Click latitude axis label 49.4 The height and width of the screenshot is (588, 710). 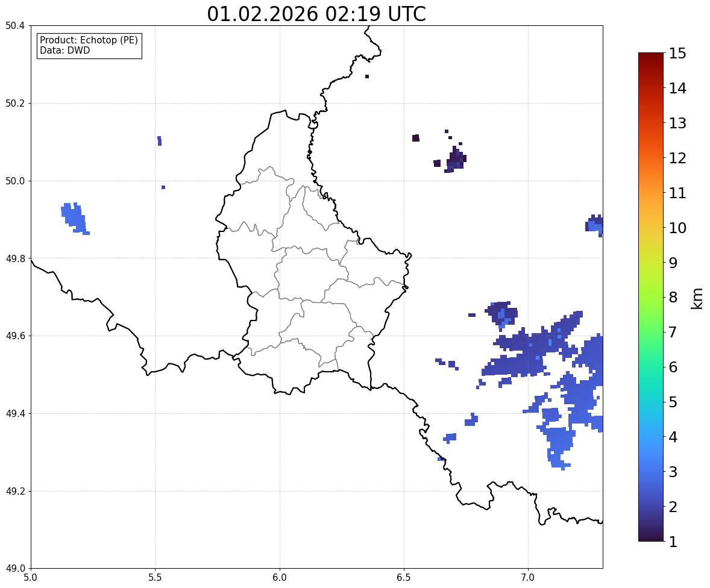click(x=15, y=413)
